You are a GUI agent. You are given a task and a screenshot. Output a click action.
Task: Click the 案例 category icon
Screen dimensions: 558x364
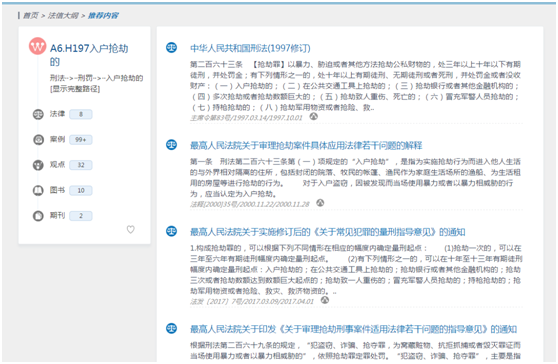(38, 139)
